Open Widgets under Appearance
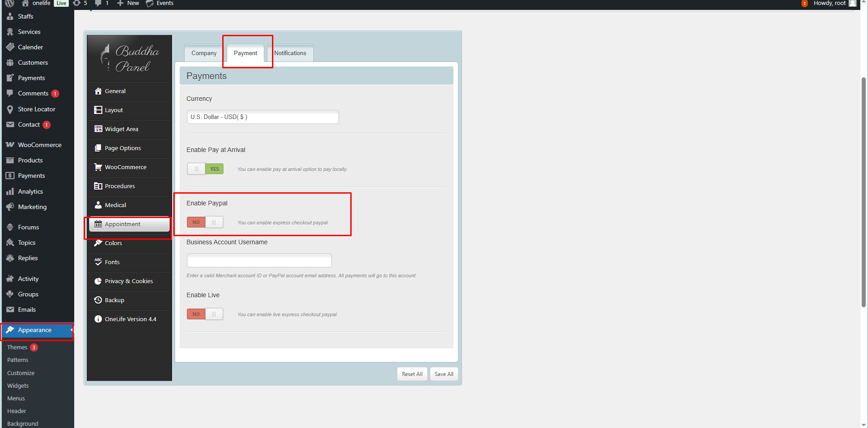The image size is (868, 428). pos(18,386)
